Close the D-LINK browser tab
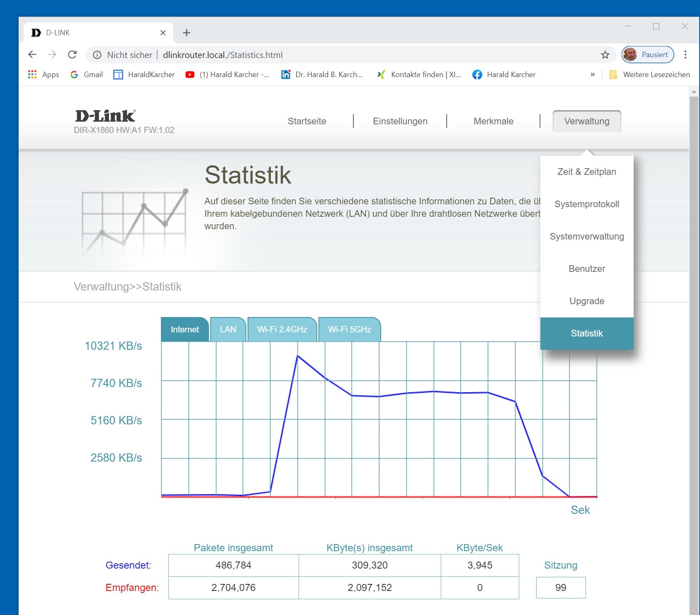Image resolution: width=700 pixels, height=615 pixels. (x=163, y=33)
